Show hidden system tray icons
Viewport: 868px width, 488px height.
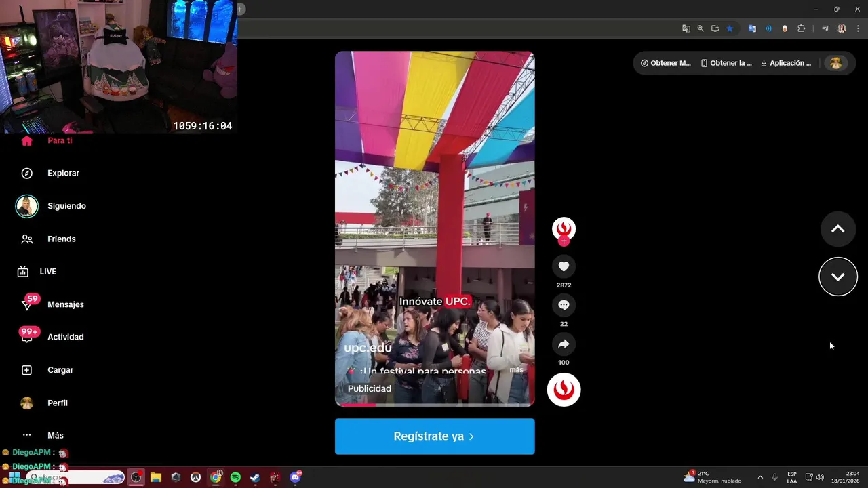click(760, 477)
